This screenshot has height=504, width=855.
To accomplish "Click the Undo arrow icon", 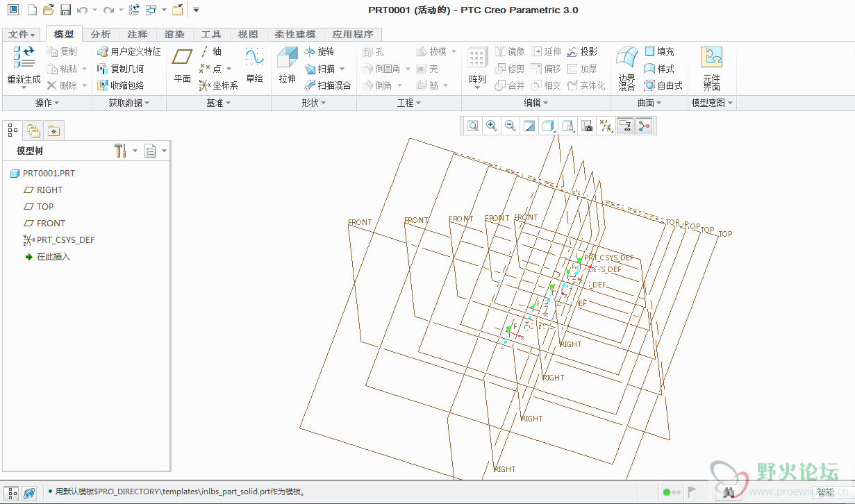I will (x=82, y=10).
